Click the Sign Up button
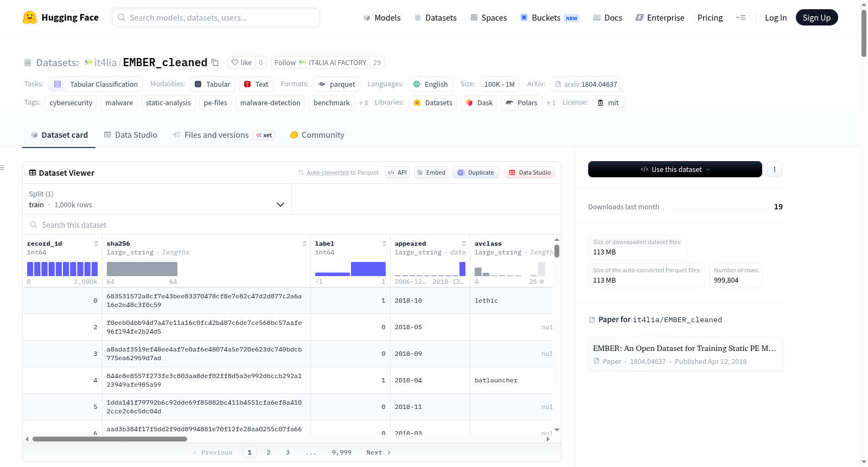This screenshot has width=868, height=467. [817, 17]
